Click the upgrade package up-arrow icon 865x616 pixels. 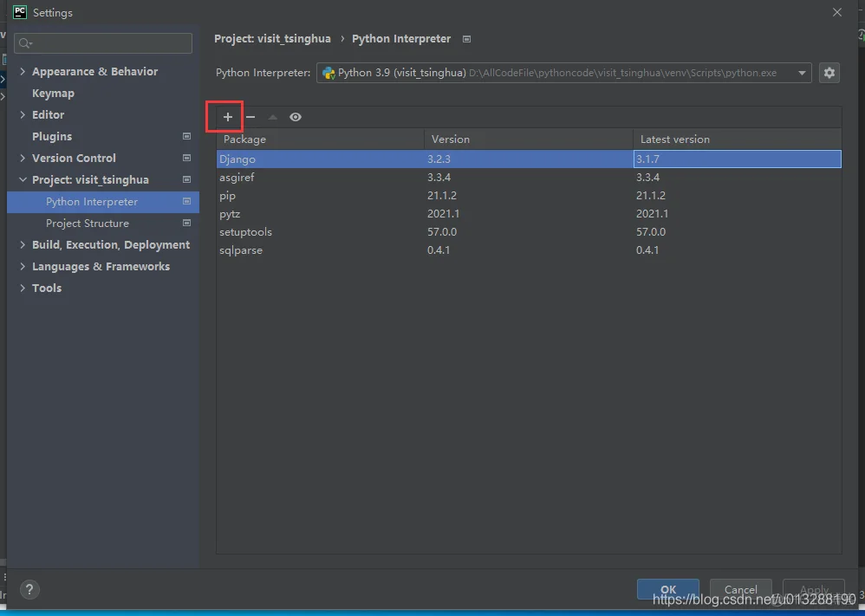[x=272, y=117]
